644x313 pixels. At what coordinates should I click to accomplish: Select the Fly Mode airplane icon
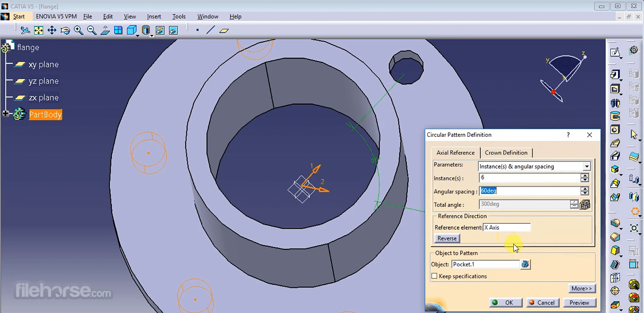click(x=26, y=30)
